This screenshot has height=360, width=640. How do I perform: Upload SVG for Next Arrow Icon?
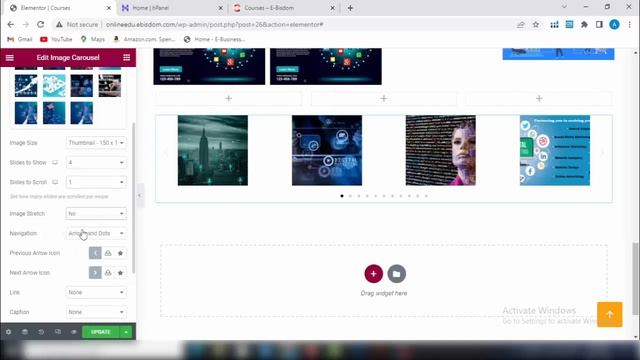(108, 273)
